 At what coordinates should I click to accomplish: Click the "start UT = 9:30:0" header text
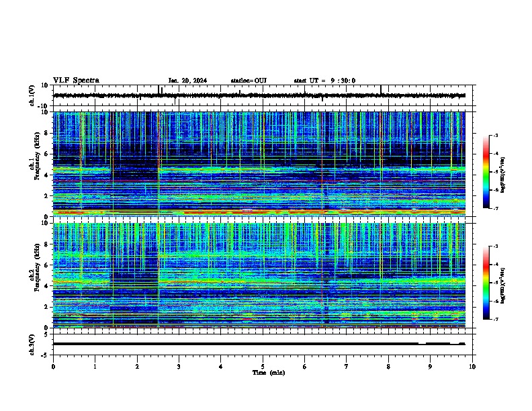pos(324,81)
